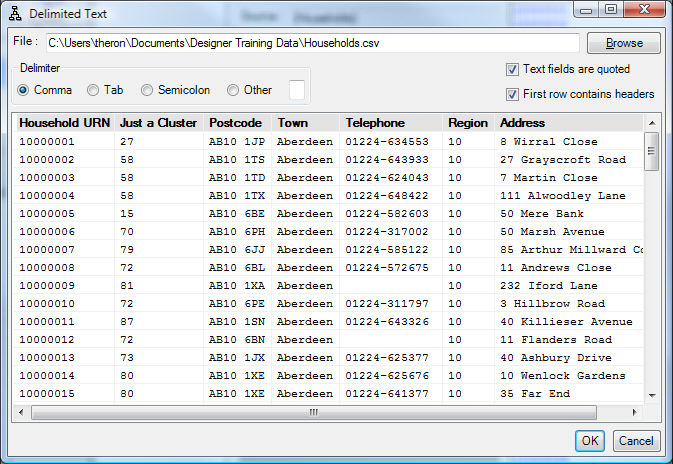Click address 35 Far End
The height and width of the screenshot is (464, 673).
tap(535, 394)
